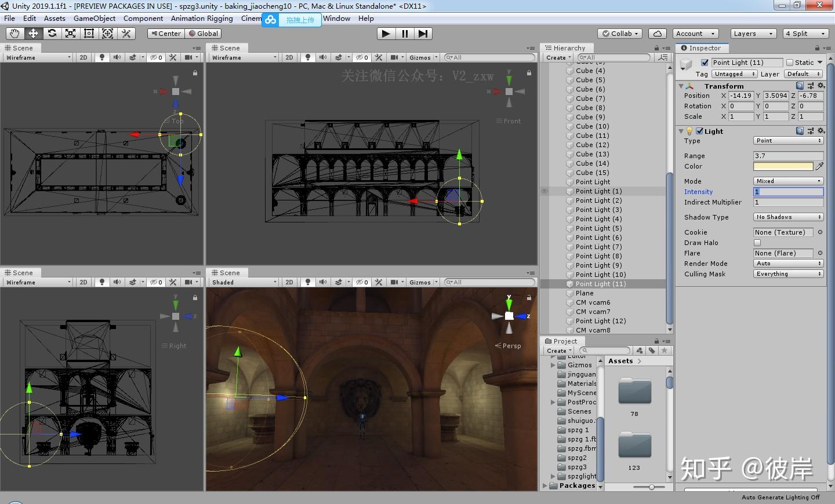Select the Scale tool
This screenshot has width=835, height=504.
coord(70,34)
